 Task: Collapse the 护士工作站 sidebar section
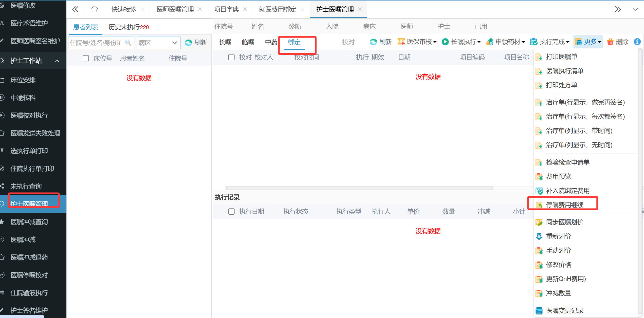[x=57, y=61]
